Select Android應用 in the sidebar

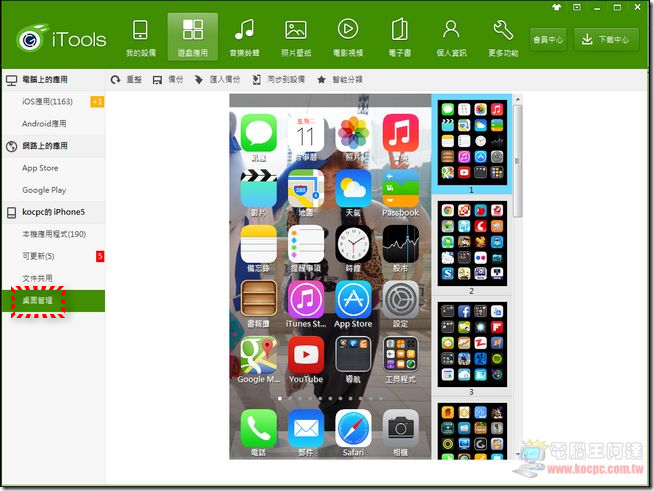coord(44,123)
